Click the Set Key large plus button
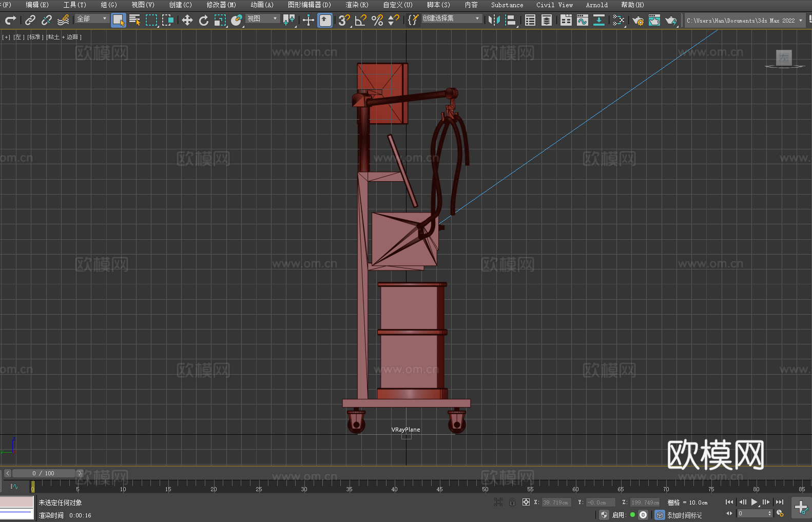812x522 pixels. click(x=801, y=507)
